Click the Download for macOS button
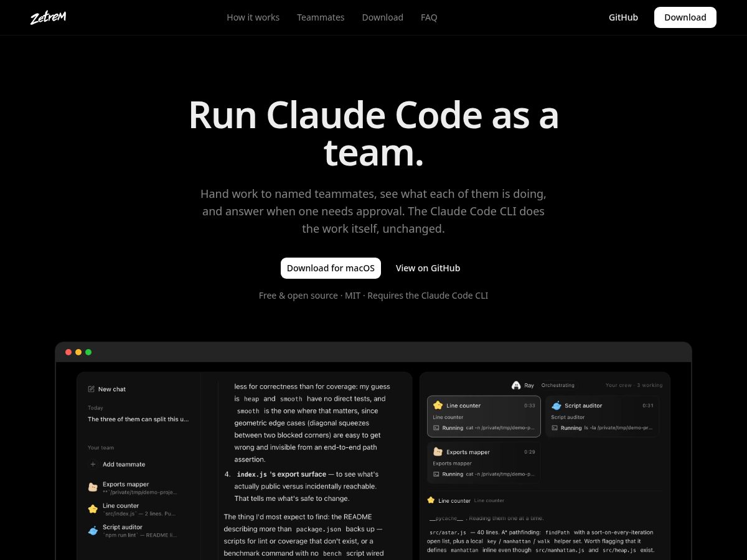The image size is (747, 560). 331,268
